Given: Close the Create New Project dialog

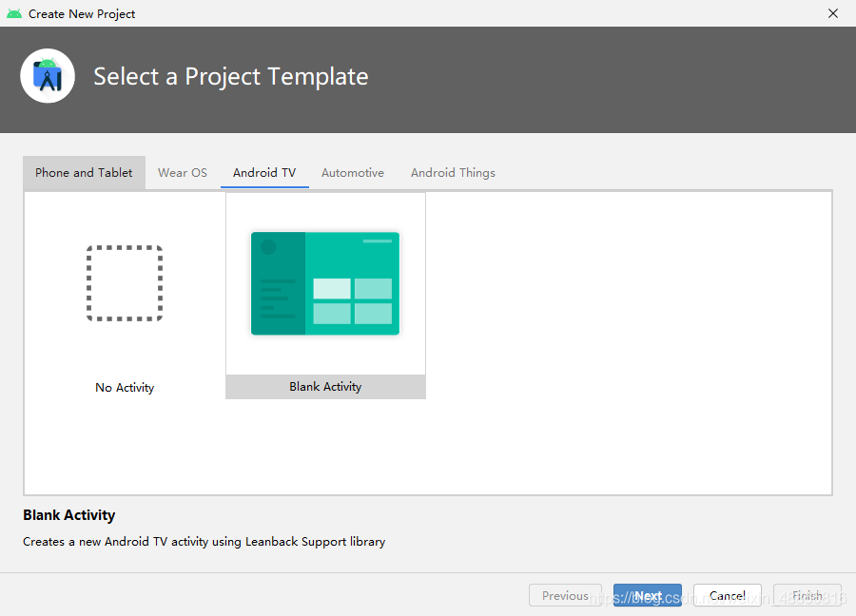Looking at the screenshot, I should click(x=832, y=13).
